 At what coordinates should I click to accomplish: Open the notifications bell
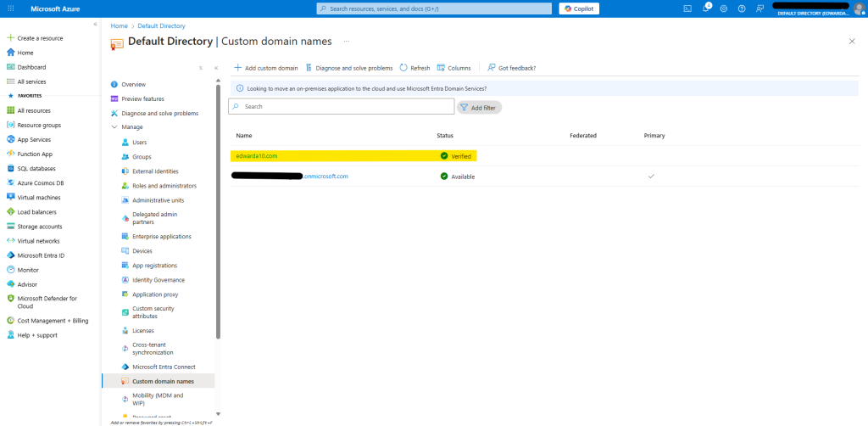706,8
